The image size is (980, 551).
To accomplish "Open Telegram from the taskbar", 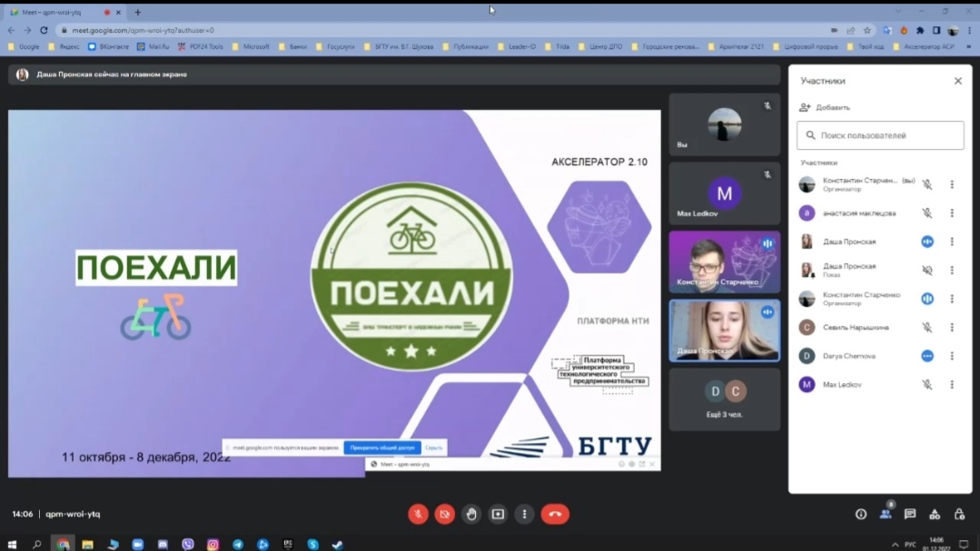I will coord(238,544).
